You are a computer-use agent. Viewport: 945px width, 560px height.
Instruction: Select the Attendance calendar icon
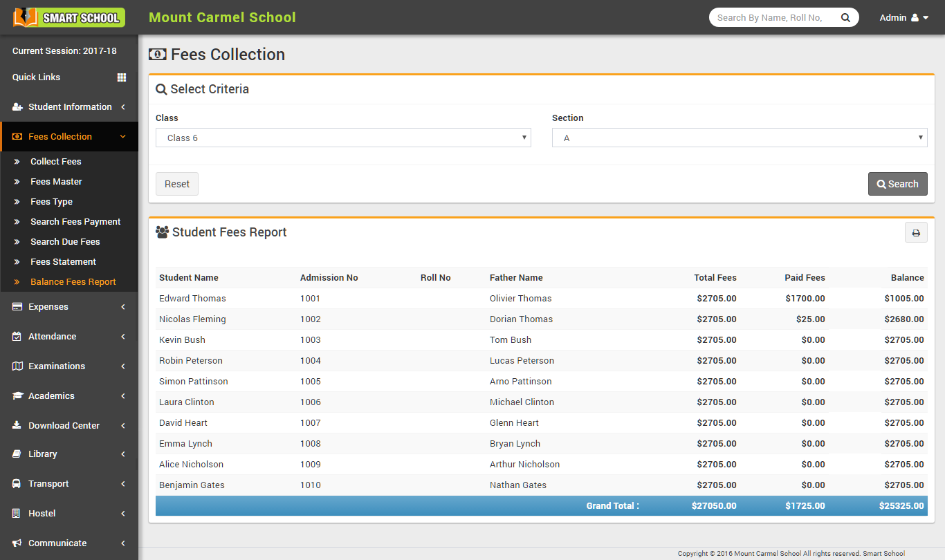[x=16, y=336]
